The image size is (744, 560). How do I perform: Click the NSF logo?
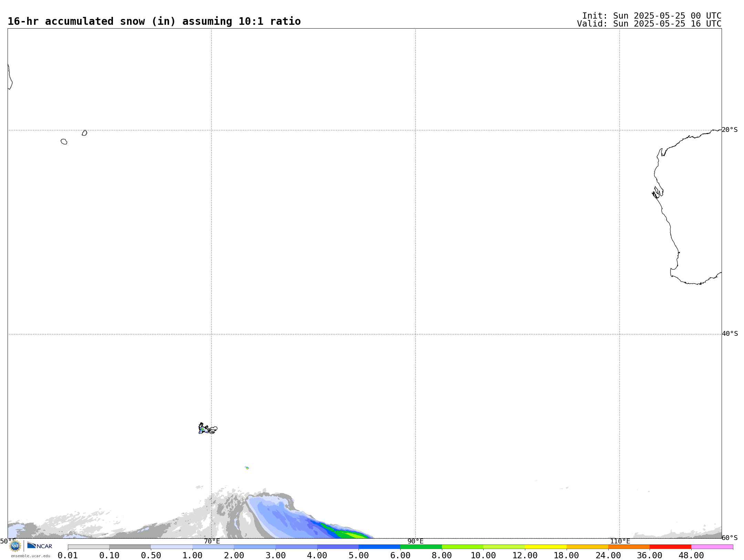pos(15,546)
